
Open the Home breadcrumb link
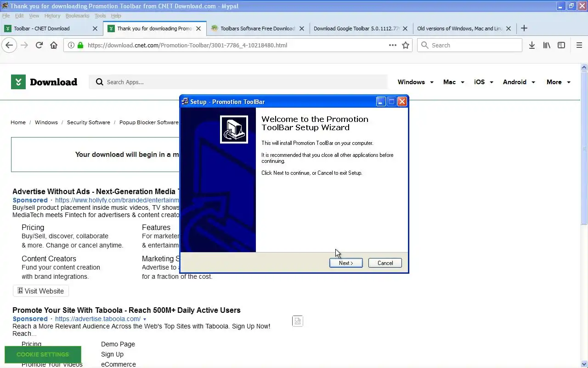pyautogui.click(x=18, y=122)
